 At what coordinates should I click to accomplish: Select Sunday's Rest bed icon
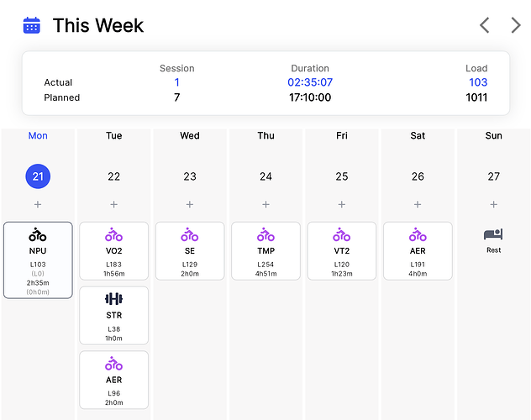(493, 234)
